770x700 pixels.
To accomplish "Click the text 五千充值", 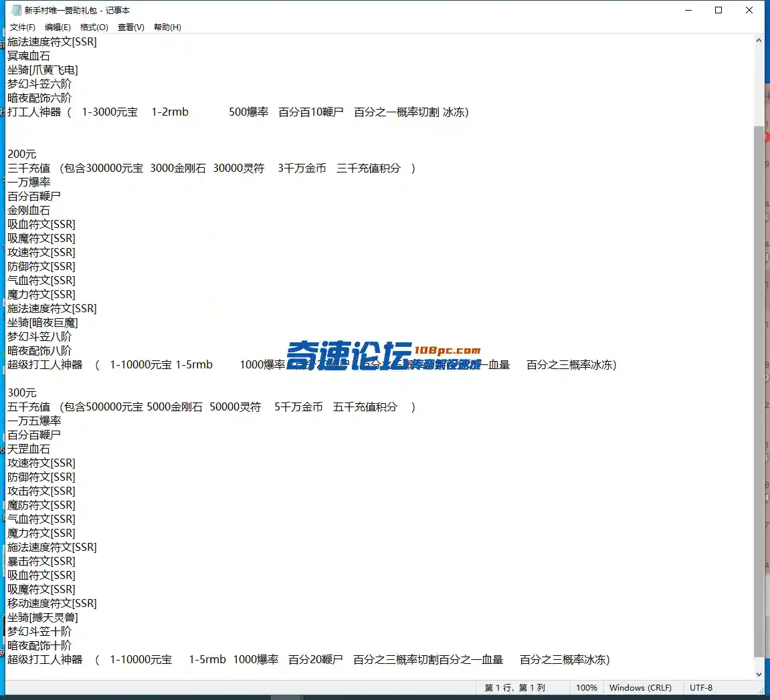I will pos(29,407).
